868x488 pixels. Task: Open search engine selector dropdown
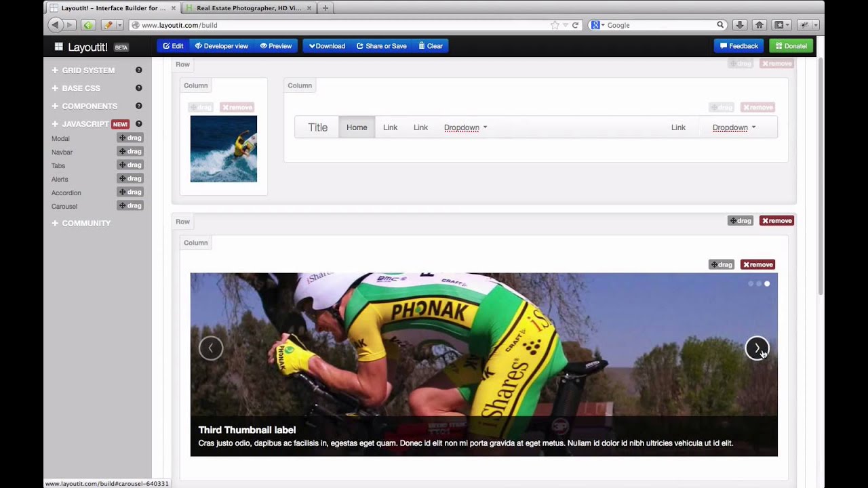click(x=597, y=25)
